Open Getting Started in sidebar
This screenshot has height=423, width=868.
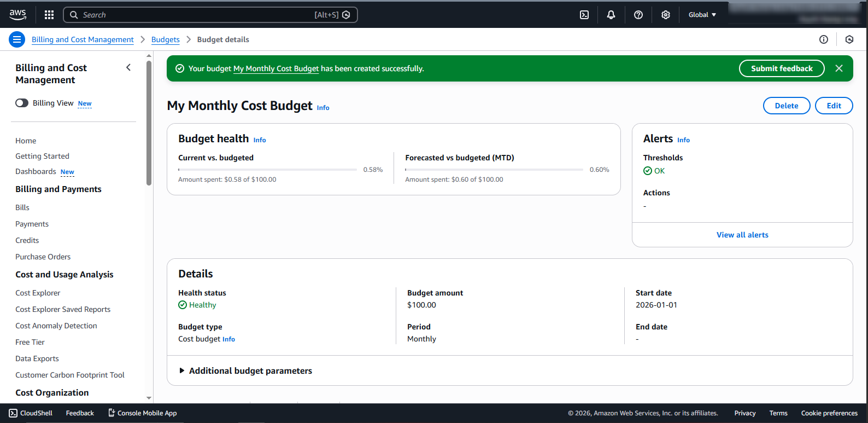[42, 156]
